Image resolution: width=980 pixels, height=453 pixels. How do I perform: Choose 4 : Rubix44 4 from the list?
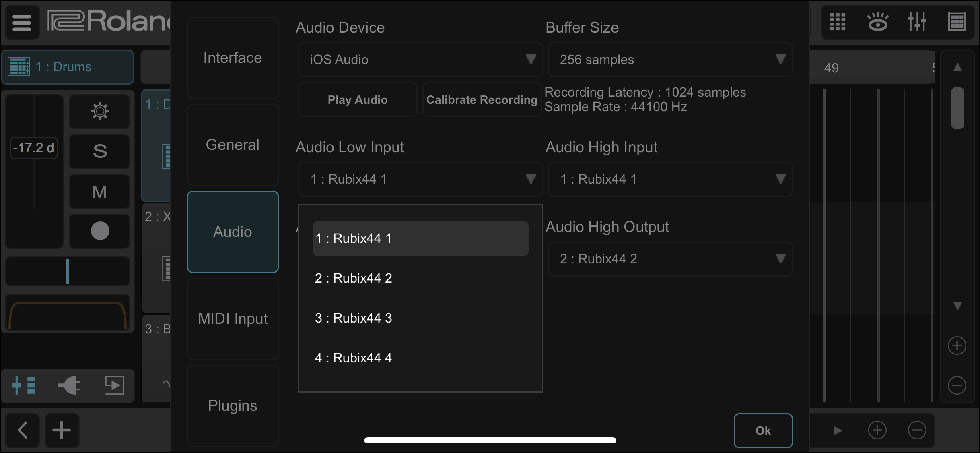pos(420,358)
